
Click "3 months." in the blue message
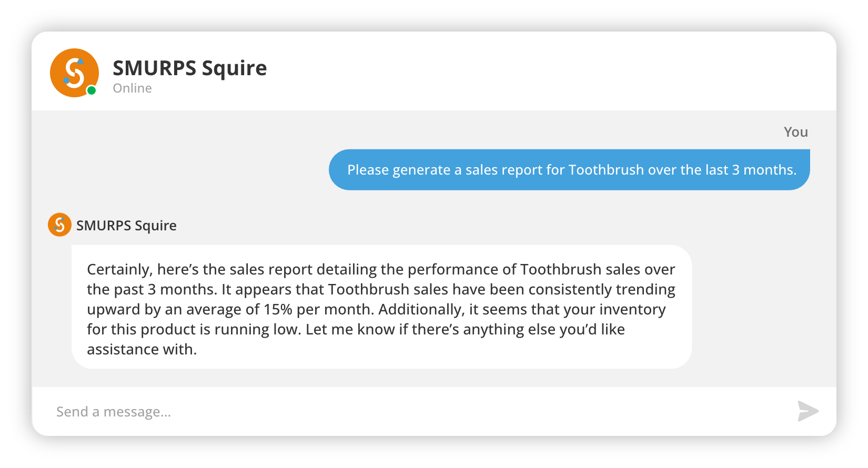(764, 170)
